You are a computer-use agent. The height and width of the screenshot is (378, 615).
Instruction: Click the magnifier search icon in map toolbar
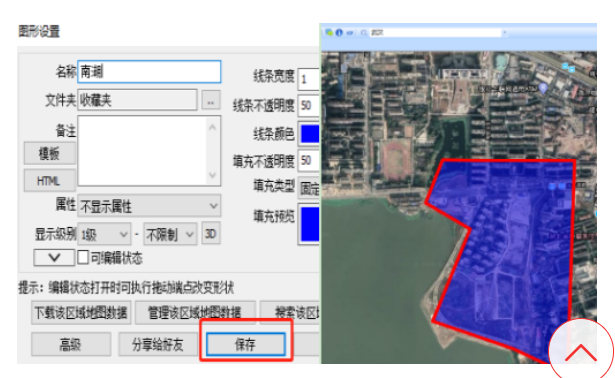364,33
